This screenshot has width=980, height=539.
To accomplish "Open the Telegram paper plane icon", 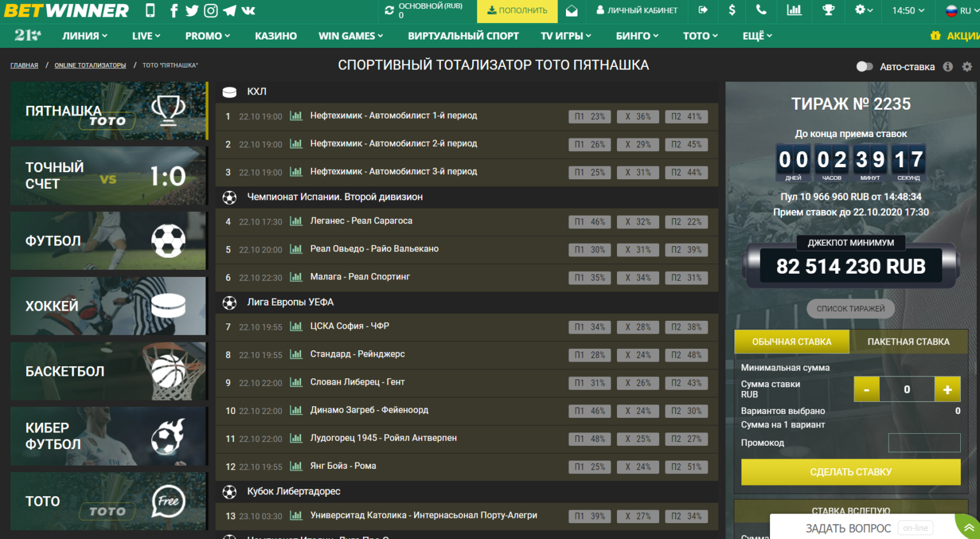I will coord(230,10).
